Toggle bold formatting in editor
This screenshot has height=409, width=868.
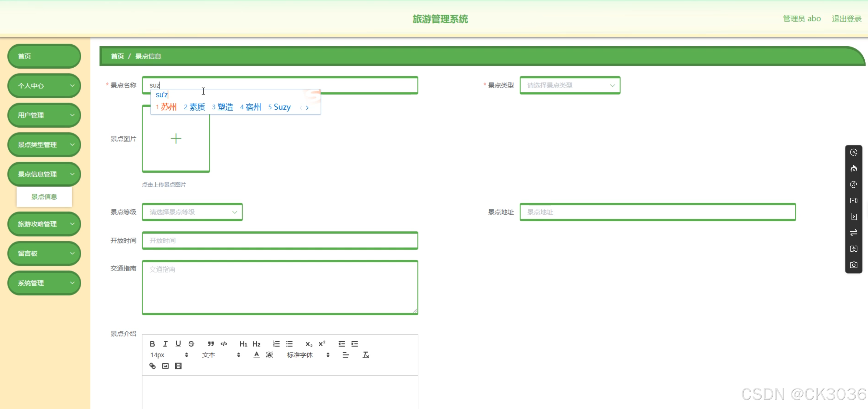[x=152, y=344]
